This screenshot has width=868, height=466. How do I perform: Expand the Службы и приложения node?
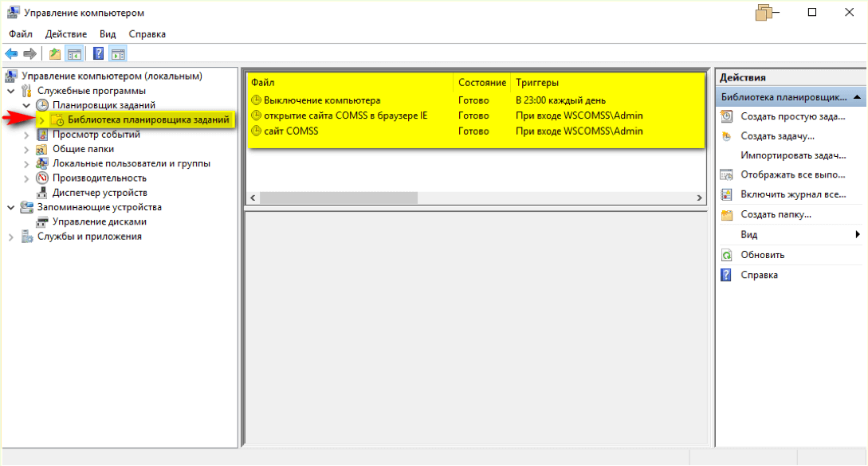click(11, 237)
